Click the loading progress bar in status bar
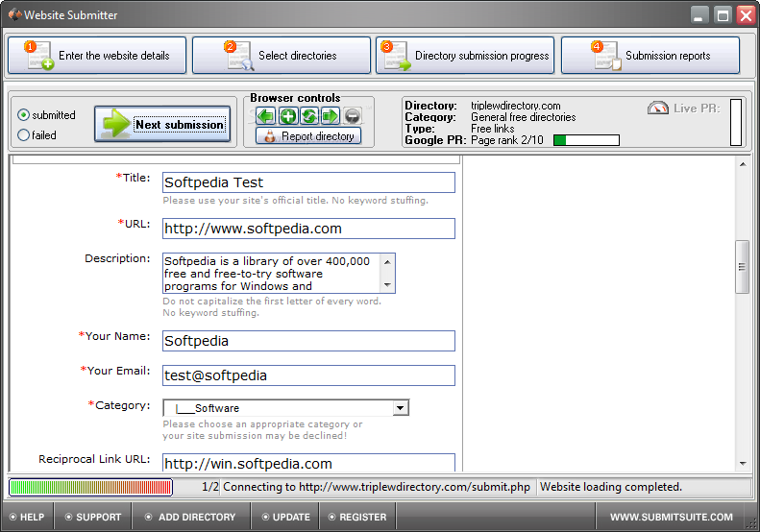Viewport: 760px width, 532px height. pos(90,488)
